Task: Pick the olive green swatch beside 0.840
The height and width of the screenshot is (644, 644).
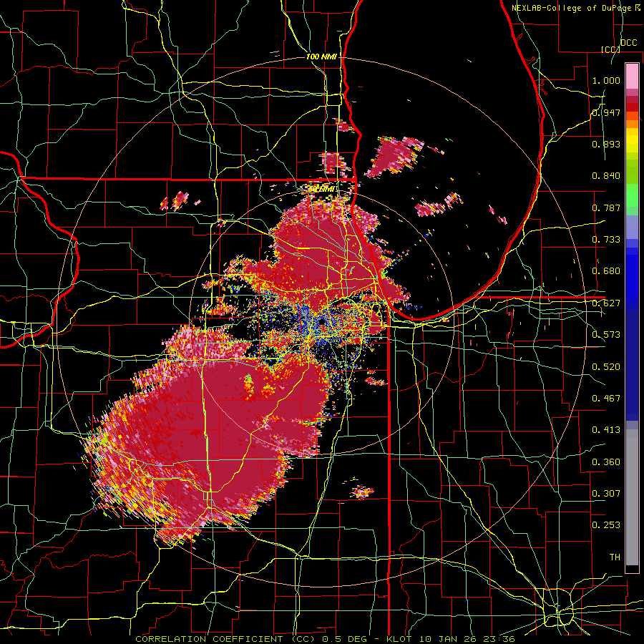Action: click(632, 172)
